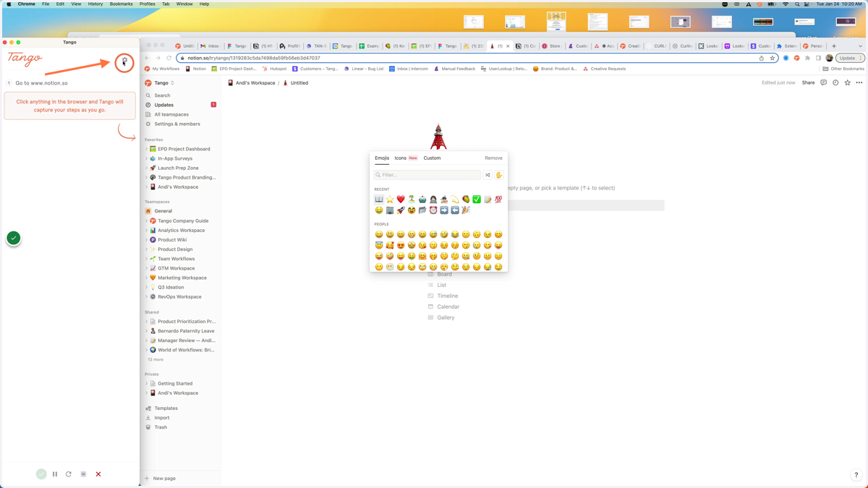Switch to the Custom tab
The image size is (868, 488).
tap(432, 158)
